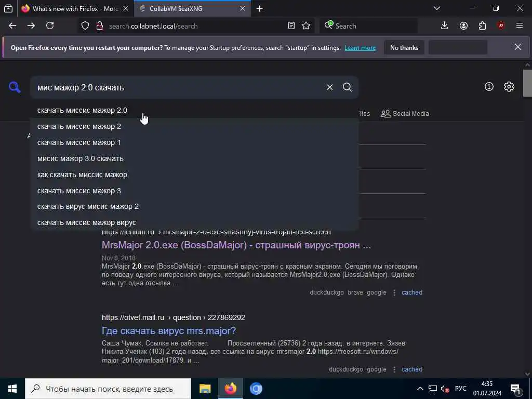Screen dimensions: 532x399
Task: Open the MrsMajor 2.0.exe result title
Action: 236,245
